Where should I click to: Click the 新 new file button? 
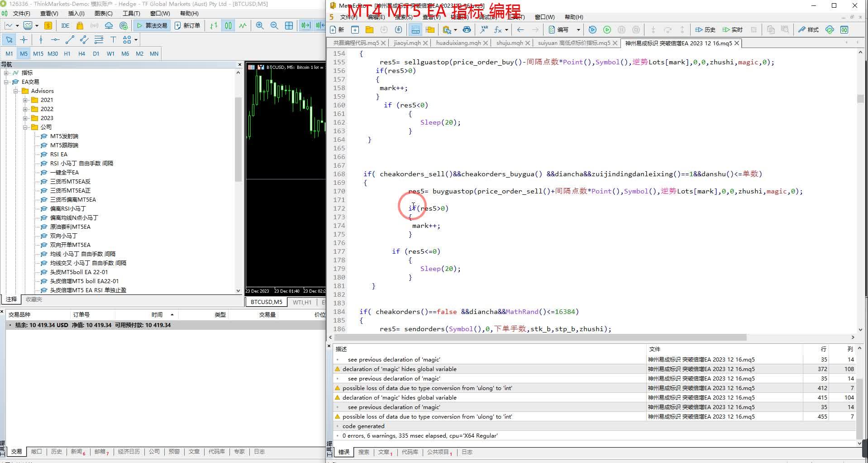[x=337, y=30]
